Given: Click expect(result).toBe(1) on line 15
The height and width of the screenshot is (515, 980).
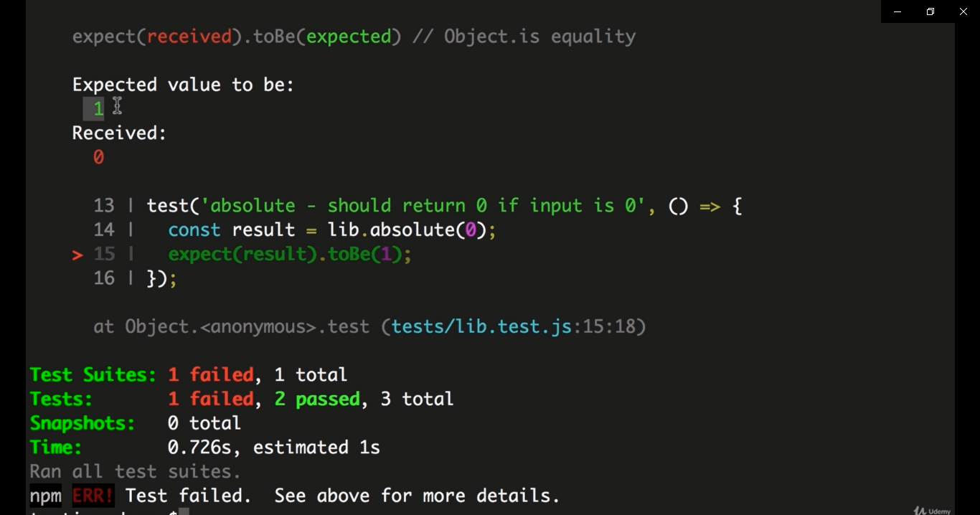Looking at the screenshot, I should (x=290, y=254).
